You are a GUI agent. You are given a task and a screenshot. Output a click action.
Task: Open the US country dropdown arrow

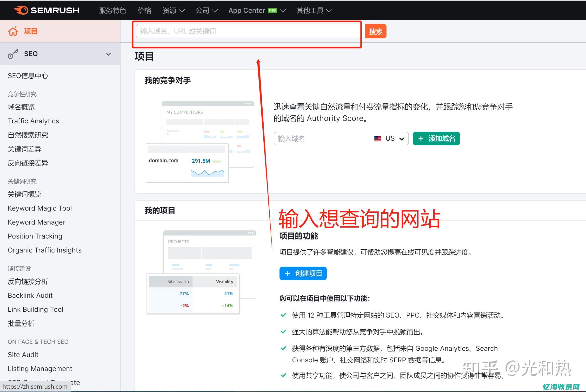click(401, 138)
